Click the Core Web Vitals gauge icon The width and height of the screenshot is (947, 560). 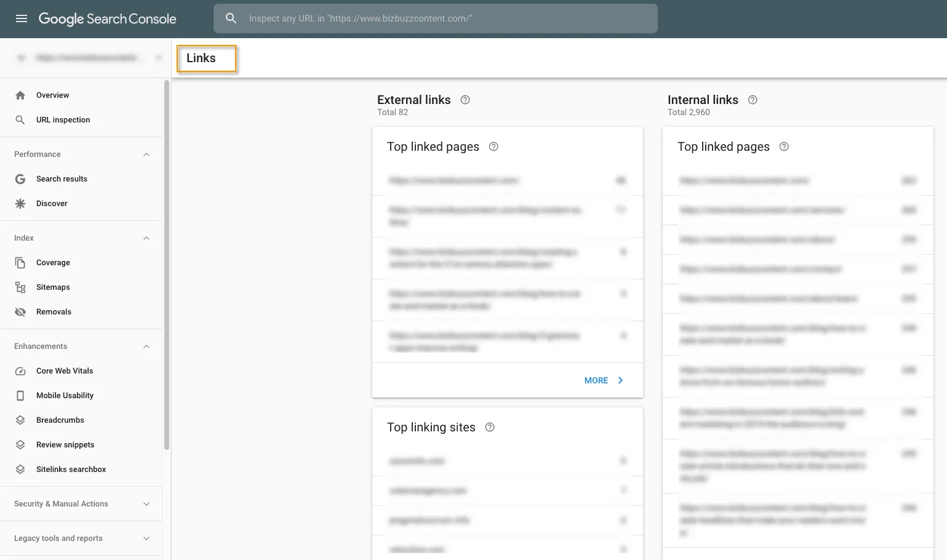pyautogui.click(x=20, y=371)
